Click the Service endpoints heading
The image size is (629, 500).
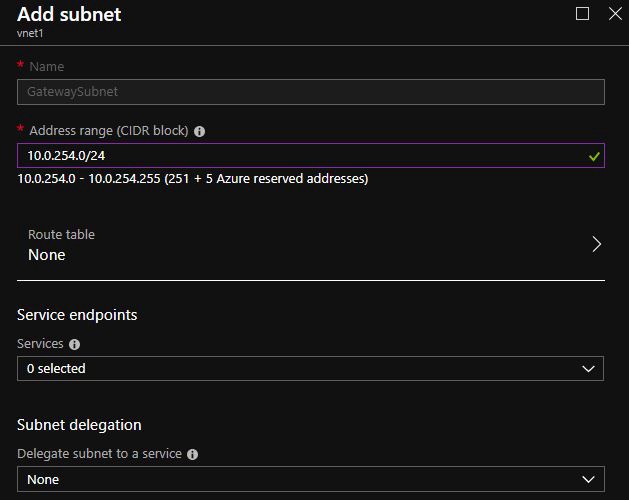77,315
